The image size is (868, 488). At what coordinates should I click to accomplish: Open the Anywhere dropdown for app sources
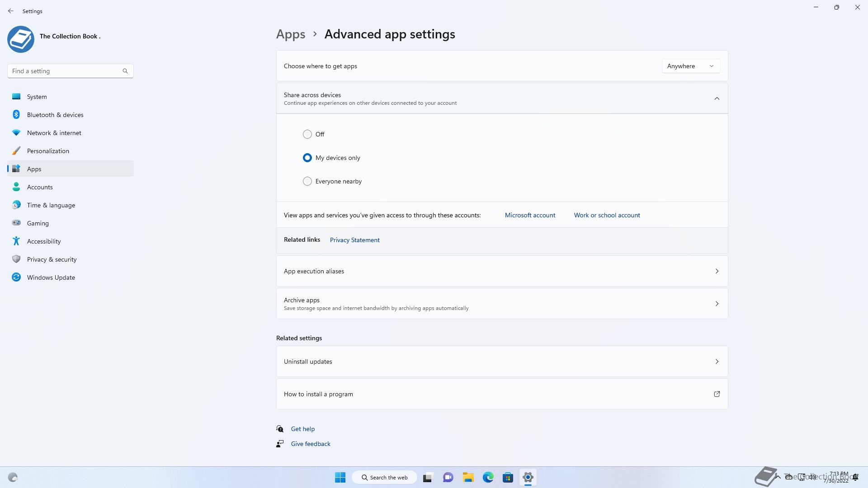pos(691,66)
